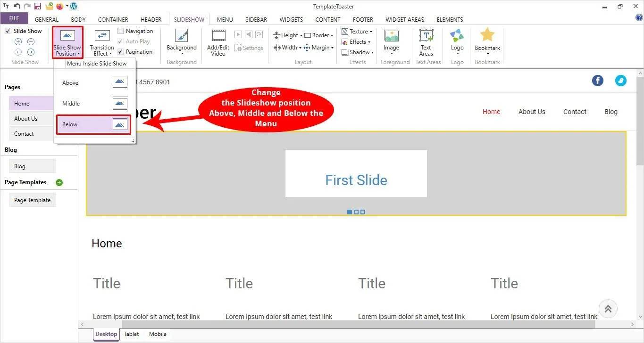Uncheck the Pagination checkbox
Image resolution: width=644 pixels, height=343 pixels.
point(121,52)
